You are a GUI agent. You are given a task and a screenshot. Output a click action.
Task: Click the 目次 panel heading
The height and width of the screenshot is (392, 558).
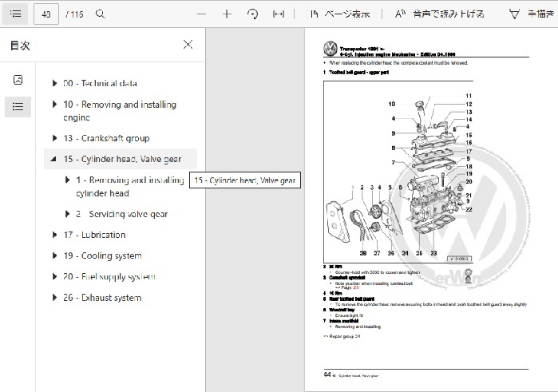coord(20,46)
